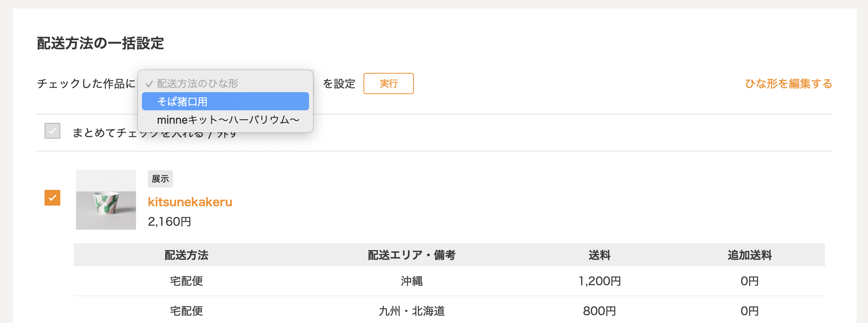This screenshot has height=323, width=868.
Task: Click the 800円 shipping fee
Action: [x=599, y=311]
